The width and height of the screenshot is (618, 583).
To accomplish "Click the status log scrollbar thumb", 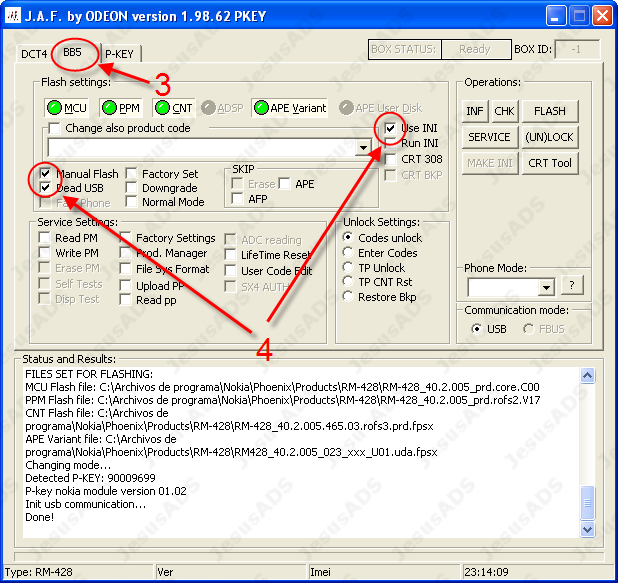I will click(587, 503).
